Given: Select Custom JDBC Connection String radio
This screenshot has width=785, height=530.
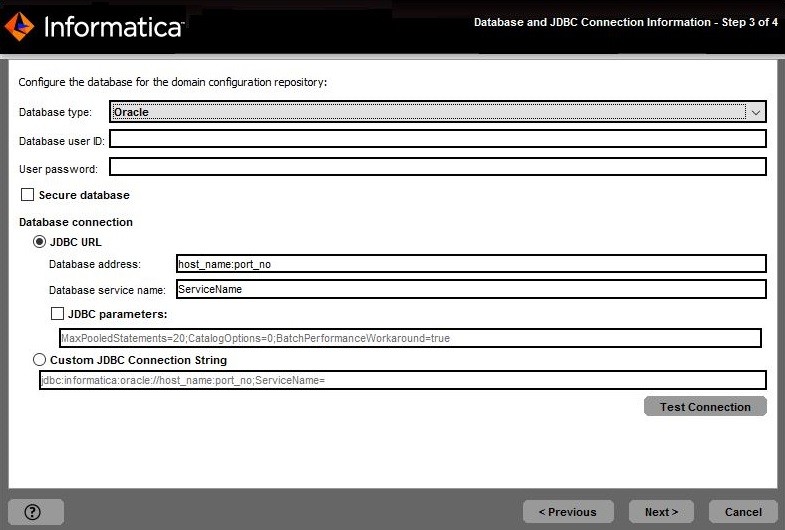Looking at the screenshot, I should point(39,360).
